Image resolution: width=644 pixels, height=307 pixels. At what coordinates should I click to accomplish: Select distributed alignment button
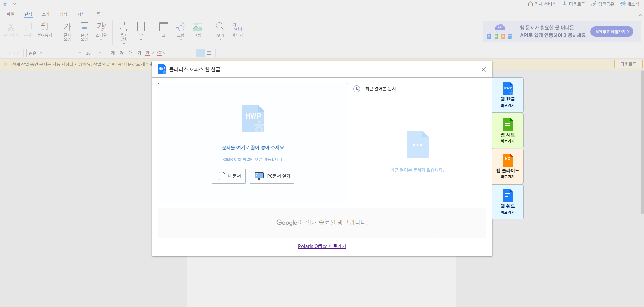tap(209, 53)
